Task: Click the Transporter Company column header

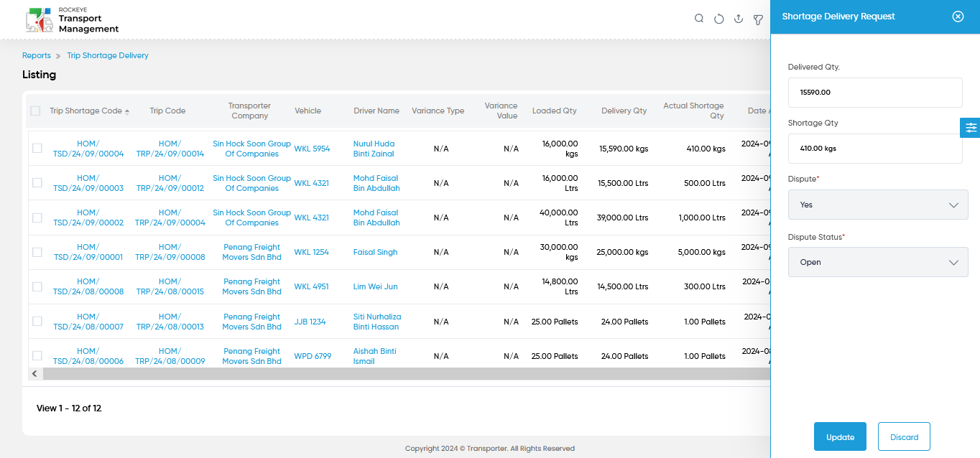Action: 250,111
